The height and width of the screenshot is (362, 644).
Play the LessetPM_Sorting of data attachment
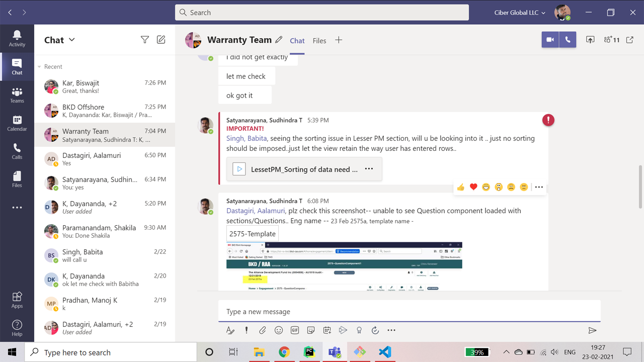[x=239, y=169]
